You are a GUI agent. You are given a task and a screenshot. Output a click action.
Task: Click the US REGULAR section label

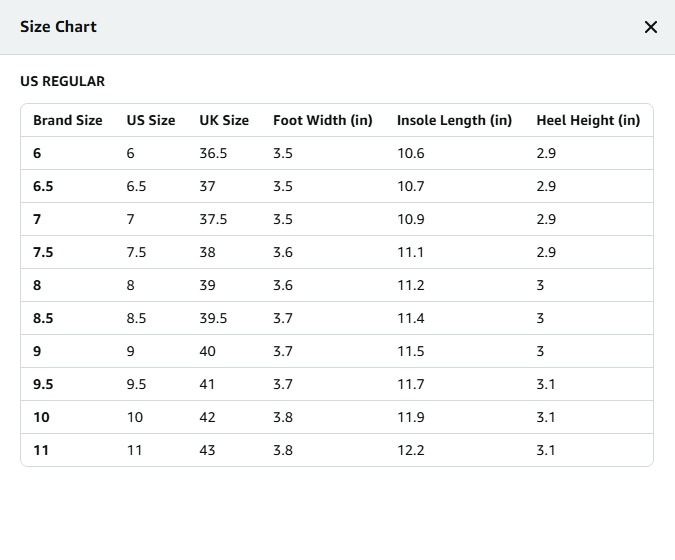(62, 81)
